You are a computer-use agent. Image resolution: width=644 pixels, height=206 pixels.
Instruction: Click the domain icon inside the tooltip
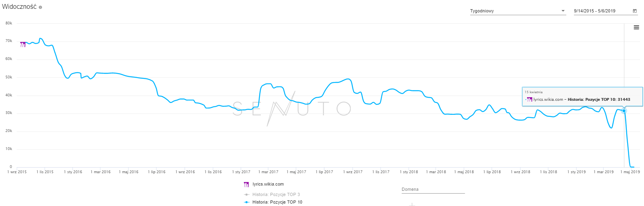coord(530,100)
